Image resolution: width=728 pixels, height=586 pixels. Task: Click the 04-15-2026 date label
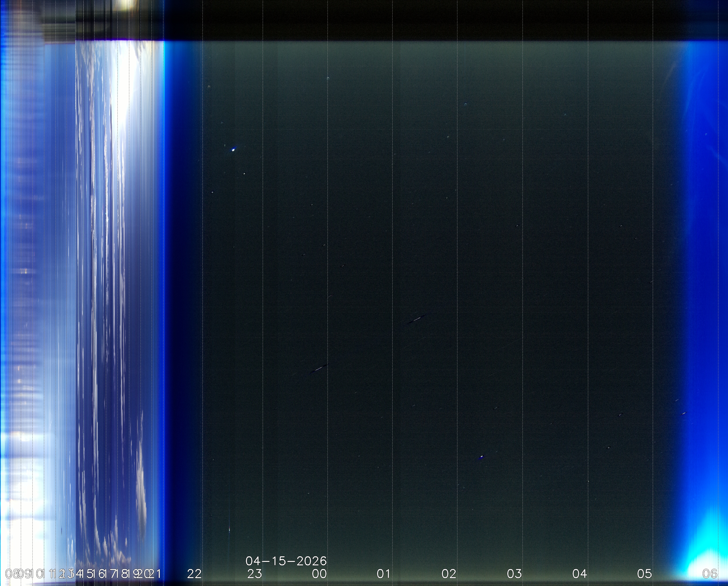pos(286,561)
